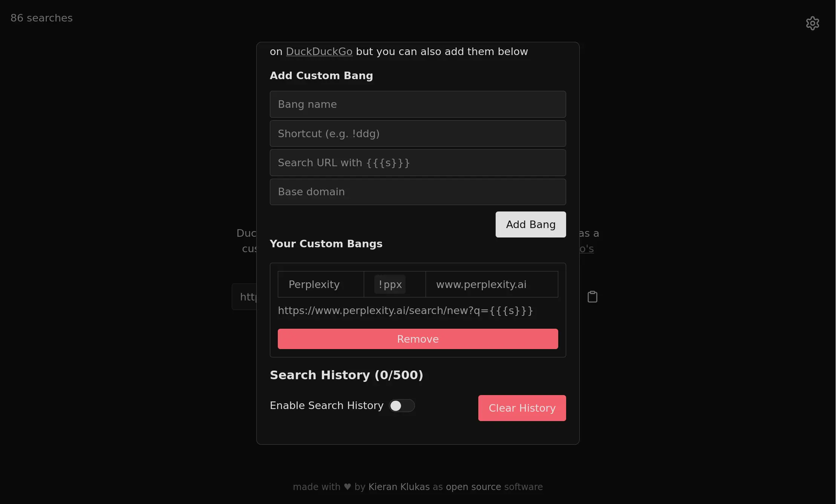The image size is (836, 504).
Task: Click the perplexity.ai search URL text
Action: (406, 311)
